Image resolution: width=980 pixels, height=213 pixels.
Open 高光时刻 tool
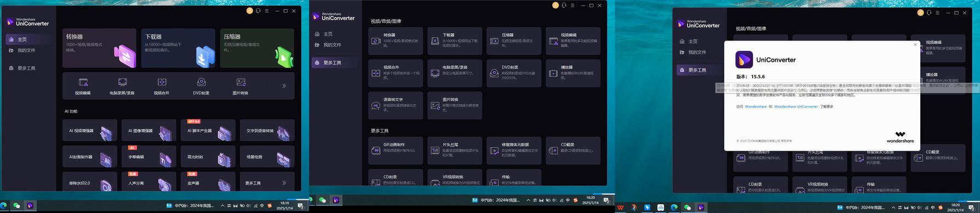pos(208,157)
